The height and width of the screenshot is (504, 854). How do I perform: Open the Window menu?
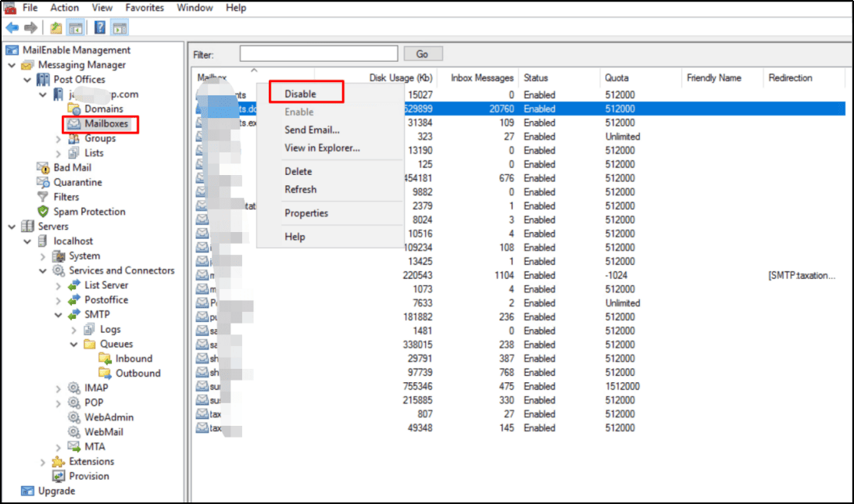click(x=195, y=8)
